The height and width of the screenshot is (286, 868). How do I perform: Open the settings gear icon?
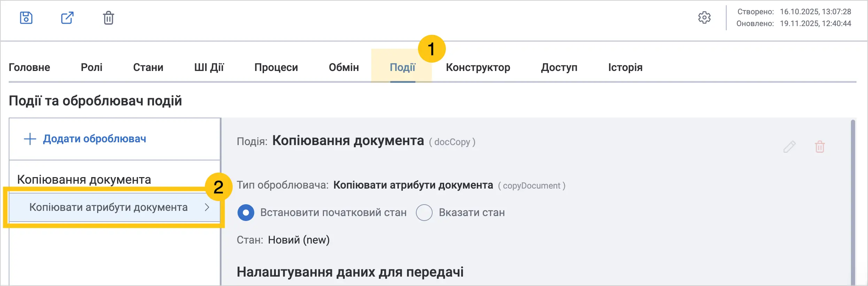[704, 17]
